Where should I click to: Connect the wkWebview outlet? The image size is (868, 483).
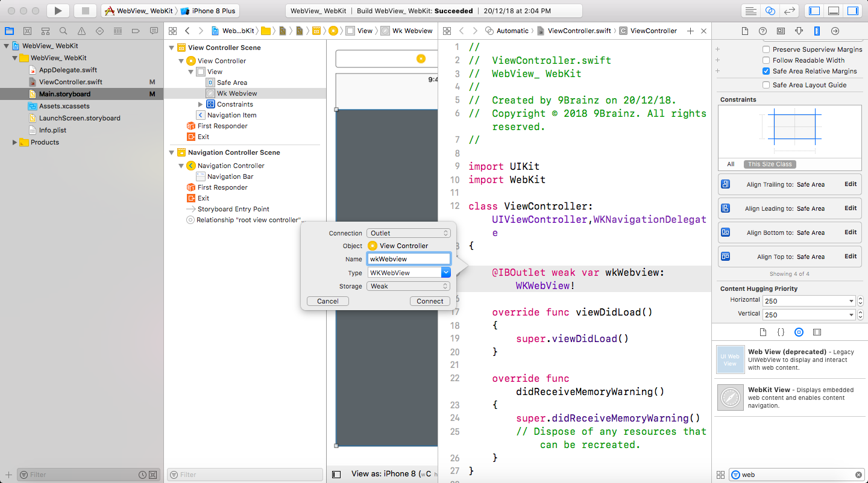430,301
